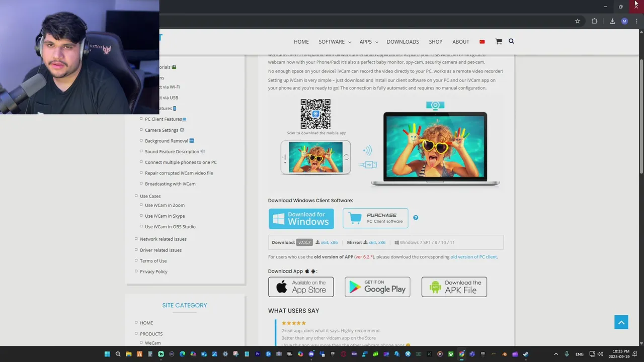Open Repair corrupted iVCam video file
Viewport: 644px width, 362px height.
179,173
